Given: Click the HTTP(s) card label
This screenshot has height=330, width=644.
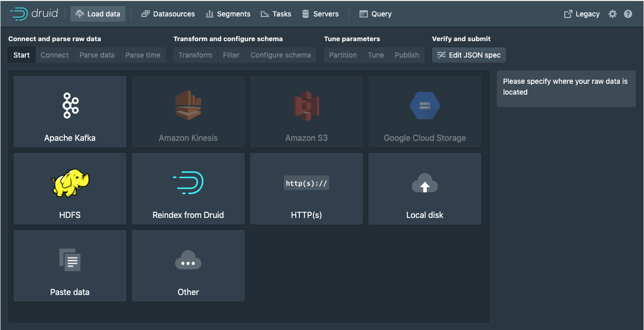Looking at the screenshot, I should tap(307, 215).
